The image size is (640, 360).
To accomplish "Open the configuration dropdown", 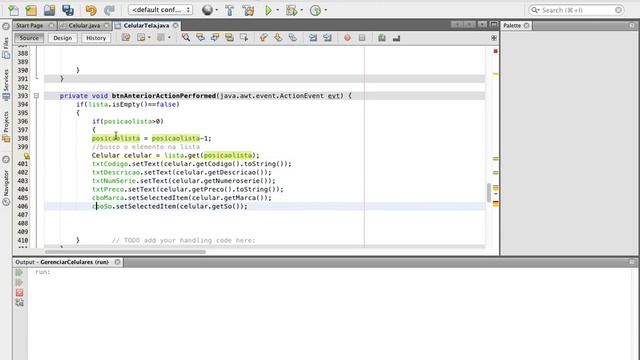I will click(x=160, y=10).
